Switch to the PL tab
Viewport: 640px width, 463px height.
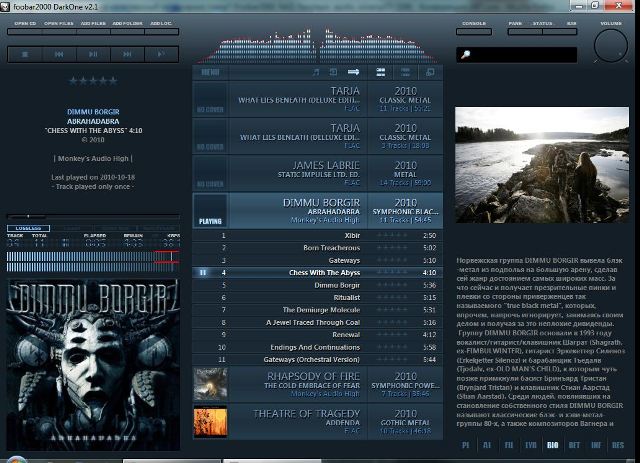465,445
